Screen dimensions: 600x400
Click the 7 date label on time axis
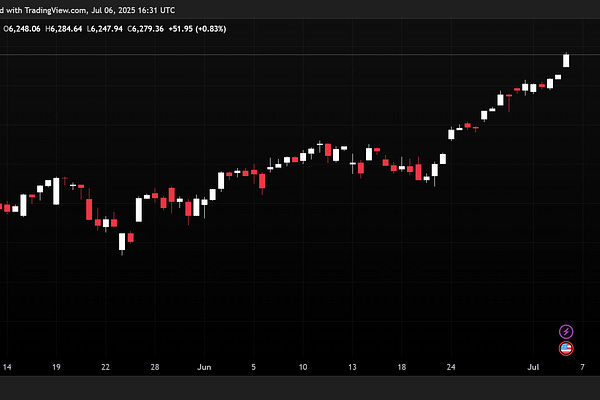[582, 367]
